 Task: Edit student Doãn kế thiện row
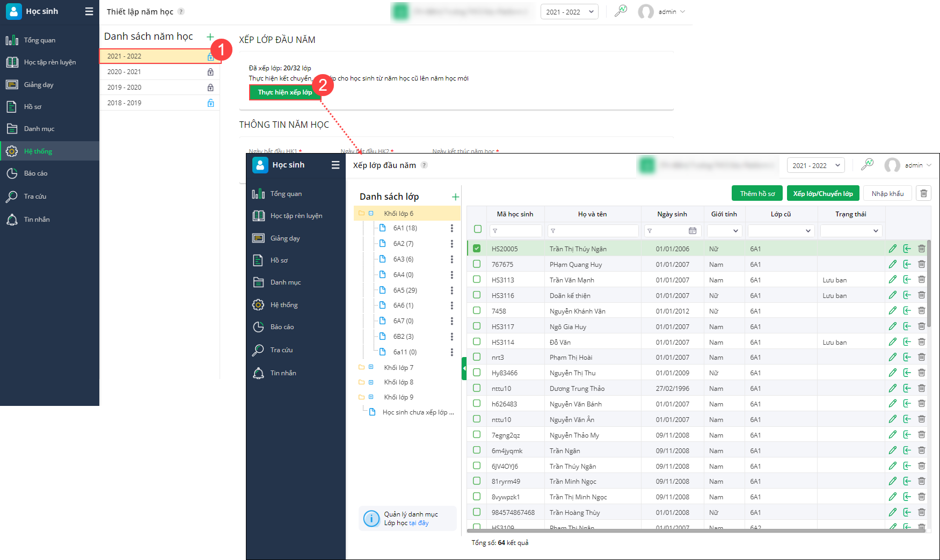tap(892, 295)
